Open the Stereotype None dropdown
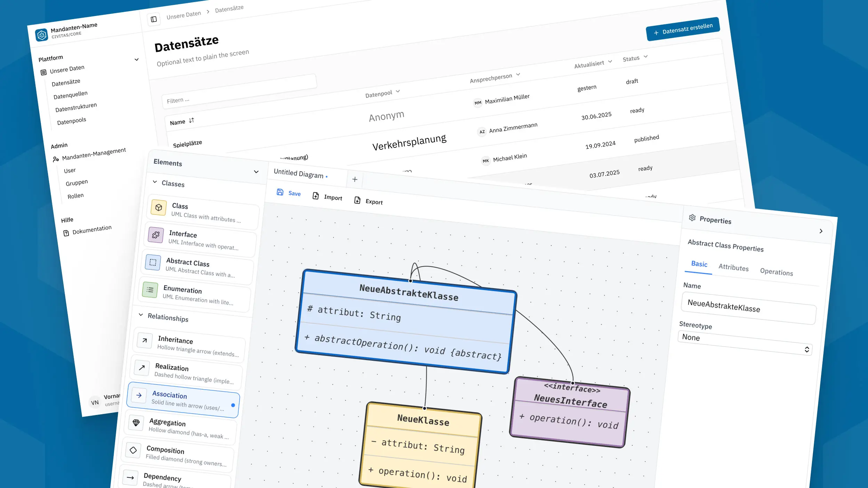Viewport: 868px width, 488px height. (x=745, y=343)
